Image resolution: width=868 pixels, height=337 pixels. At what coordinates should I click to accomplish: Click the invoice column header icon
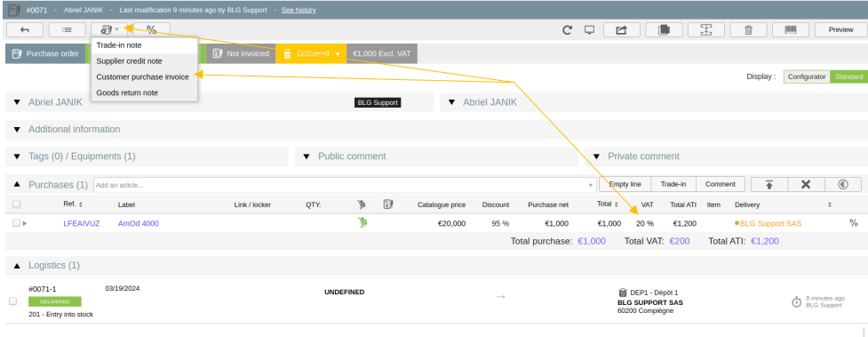[x=388, y=205]
